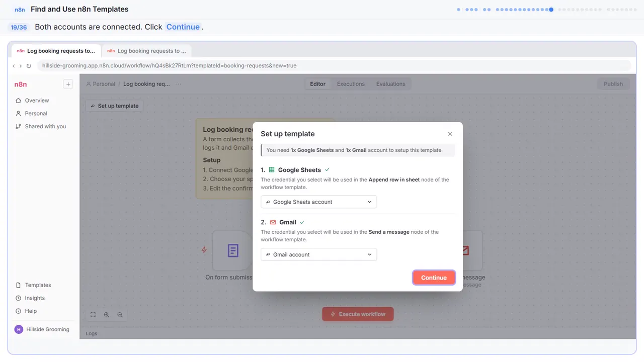Select the Evaluations tab
Viewport: 644px width, 362px height.
pyautogui.click(x=390, y=84)
